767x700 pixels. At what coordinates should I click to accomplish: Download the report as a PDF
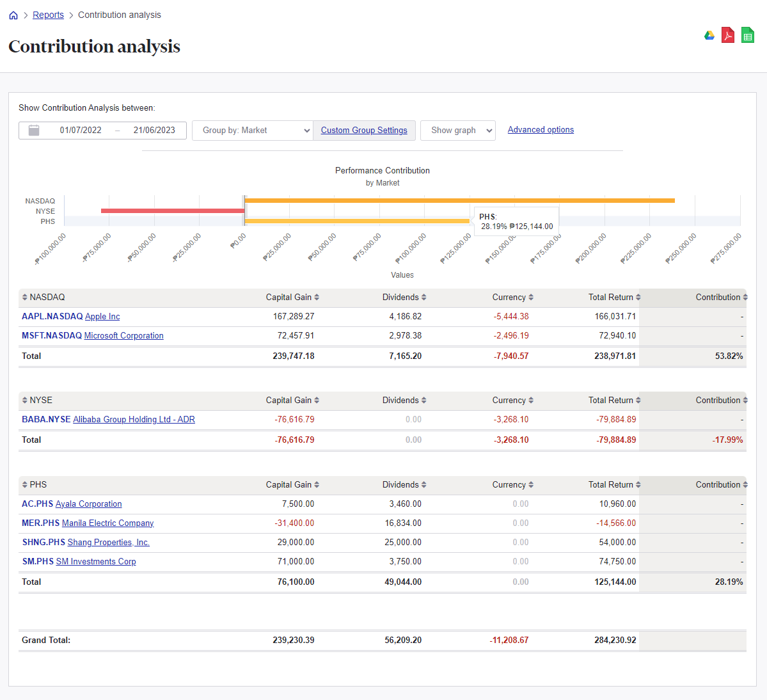728,35
